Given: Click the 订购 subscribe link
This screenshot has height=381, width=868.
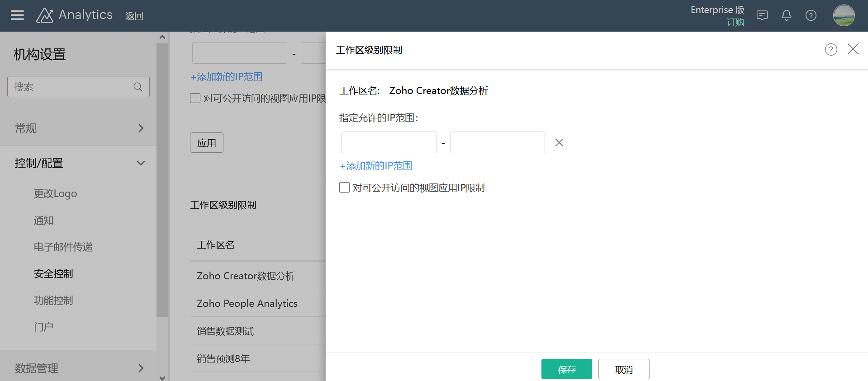Looking at the screenshot, I should 735,22.
